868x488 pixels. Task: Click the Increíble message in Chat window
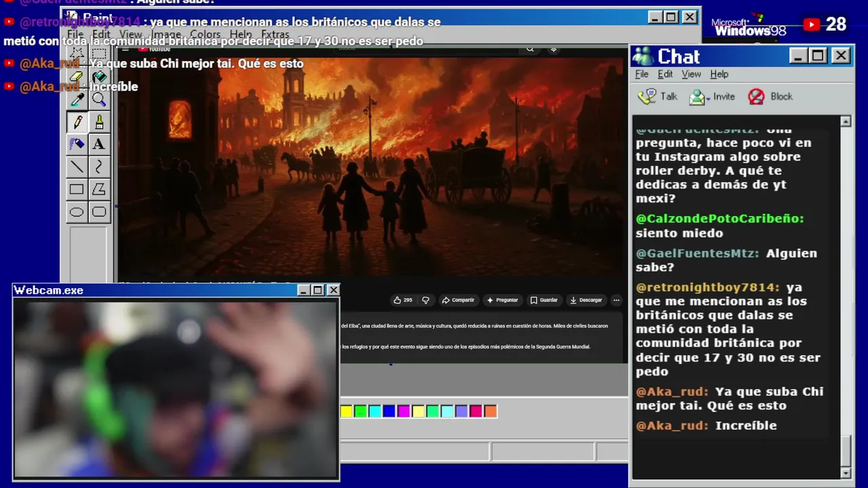click(746, 426)
